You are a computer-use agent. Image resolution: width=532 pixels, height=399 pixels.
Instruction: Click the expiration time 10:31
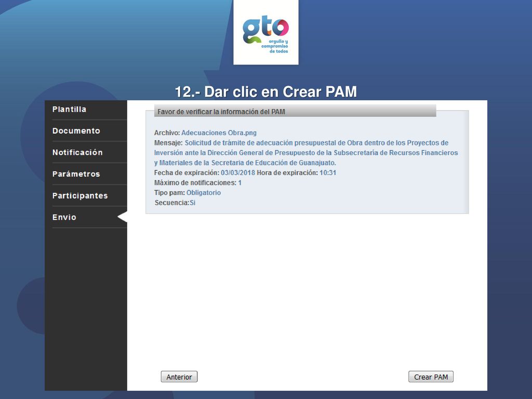coord(328,172)
